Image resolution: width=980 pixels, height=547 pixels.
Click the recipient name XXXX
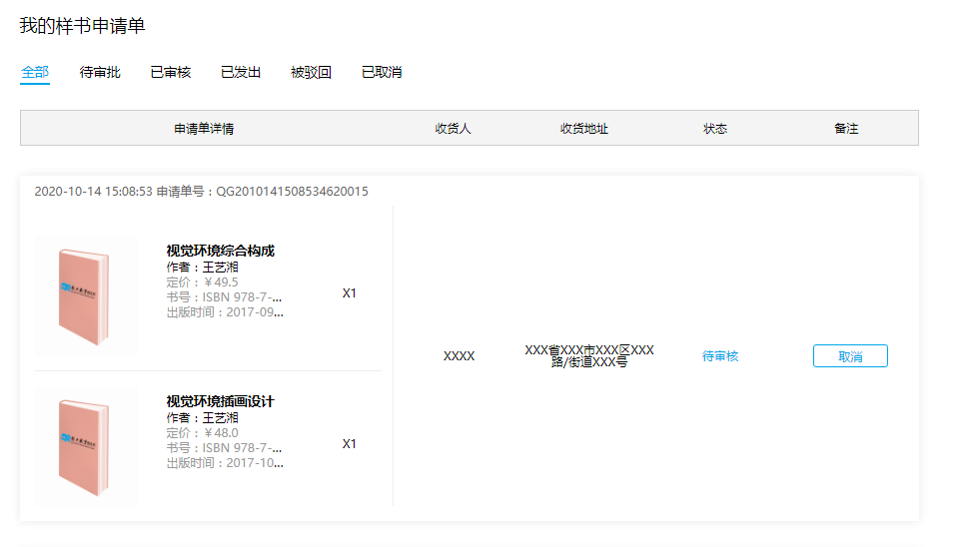point(459,356)
